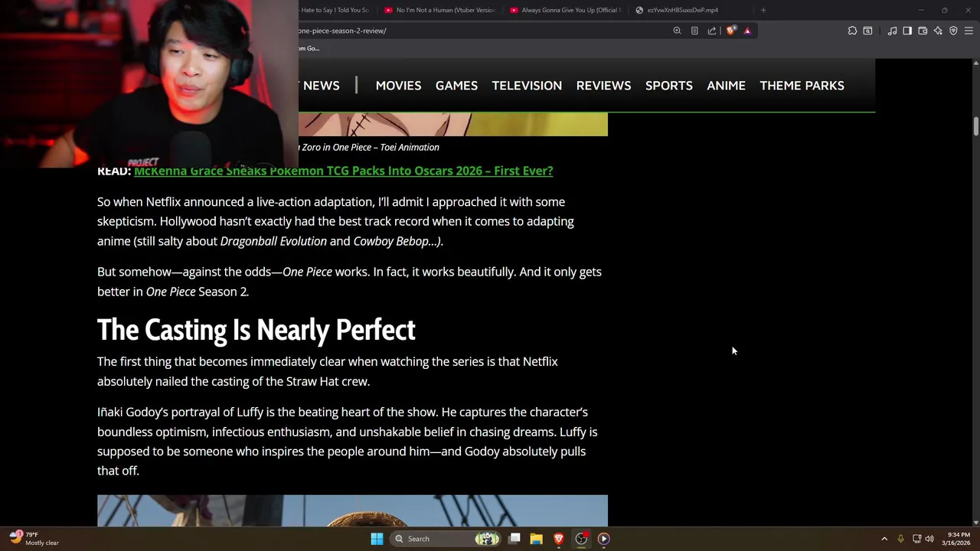Click the page vertical scrollbar thumb

tap(976, 126)
